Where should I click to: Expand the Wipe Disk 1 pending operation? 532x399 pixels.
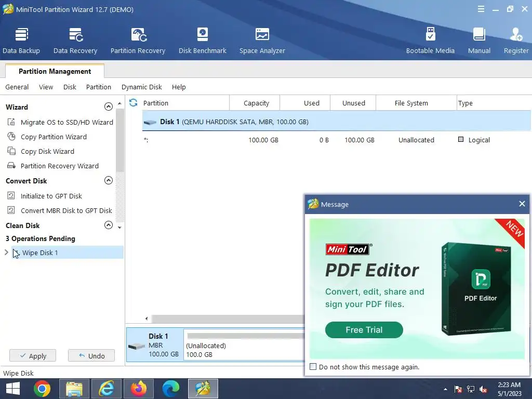(6, 252)
